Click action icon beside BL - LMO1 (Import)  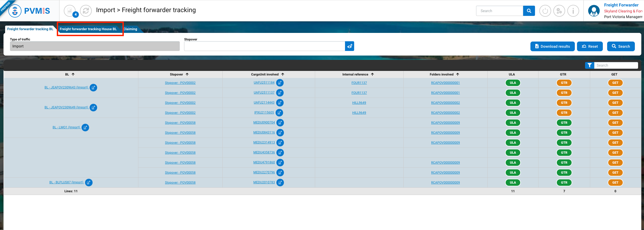pos(85,128)
